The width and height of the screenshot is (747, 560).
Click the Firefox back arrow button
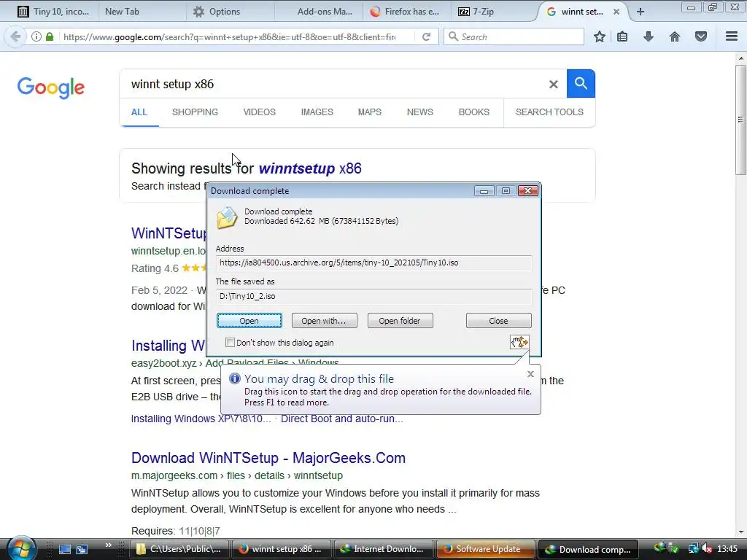15,36
